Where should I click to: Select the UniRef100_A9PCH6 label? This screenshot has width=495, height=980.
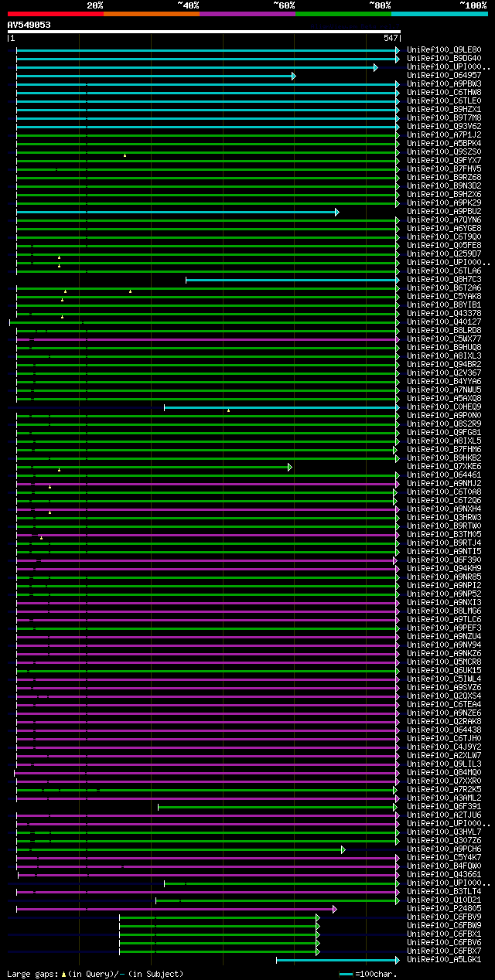pos(444,849)
